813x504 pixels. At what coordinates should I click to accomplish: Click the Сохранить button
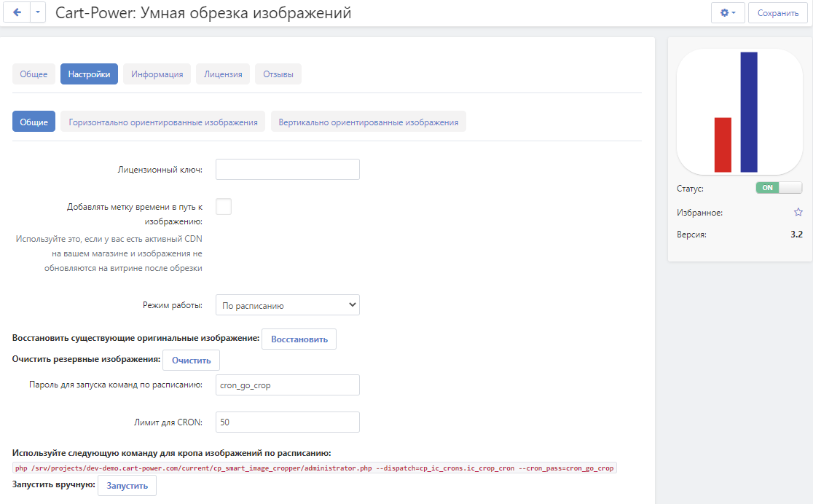point(778,13)
